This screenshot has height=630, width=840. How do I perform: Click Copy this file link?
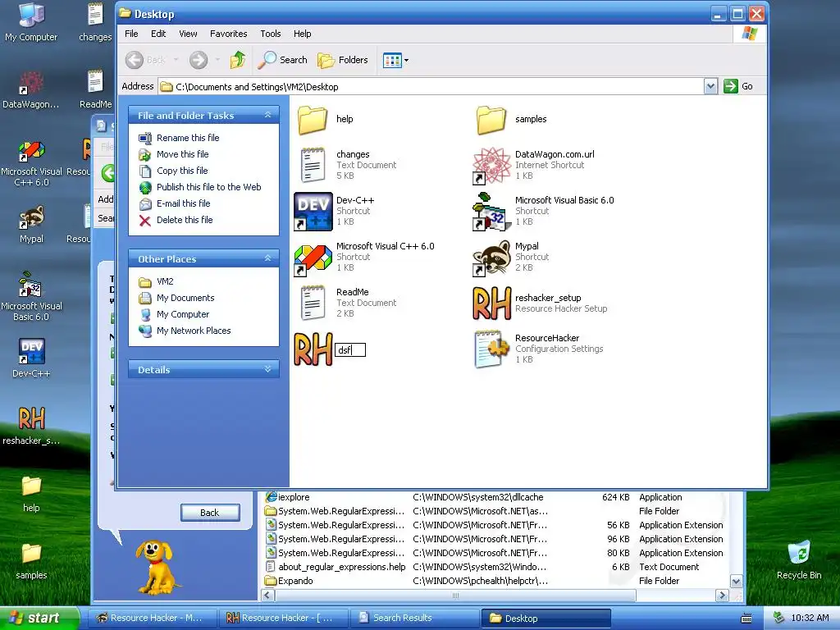point(182,171)
